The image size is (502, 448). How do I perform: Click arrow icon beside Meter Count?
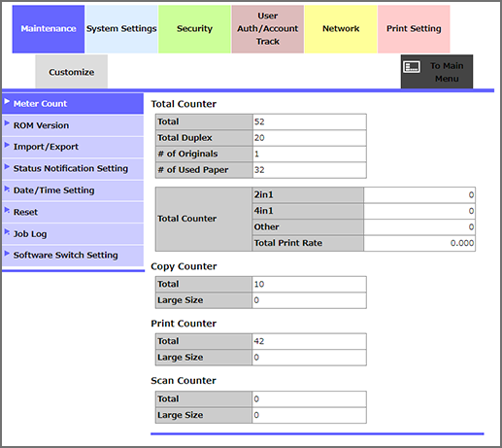[7, 101]
